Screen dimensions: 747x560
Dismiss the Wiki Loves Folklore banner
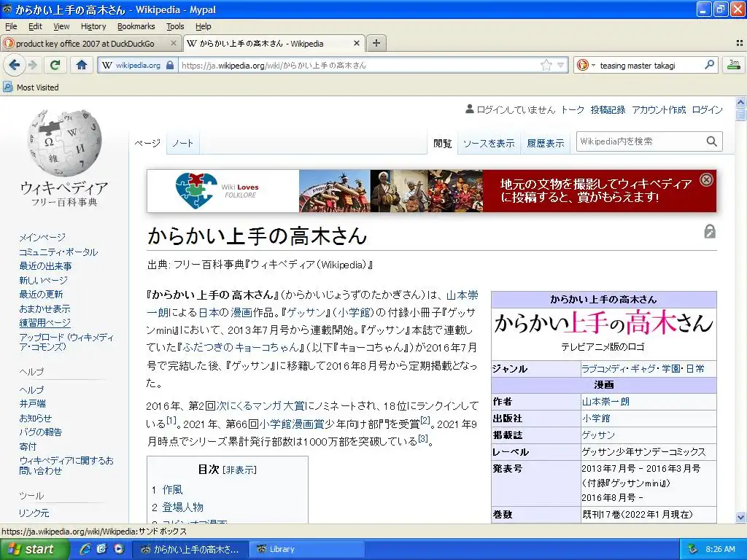pos(706,179)
